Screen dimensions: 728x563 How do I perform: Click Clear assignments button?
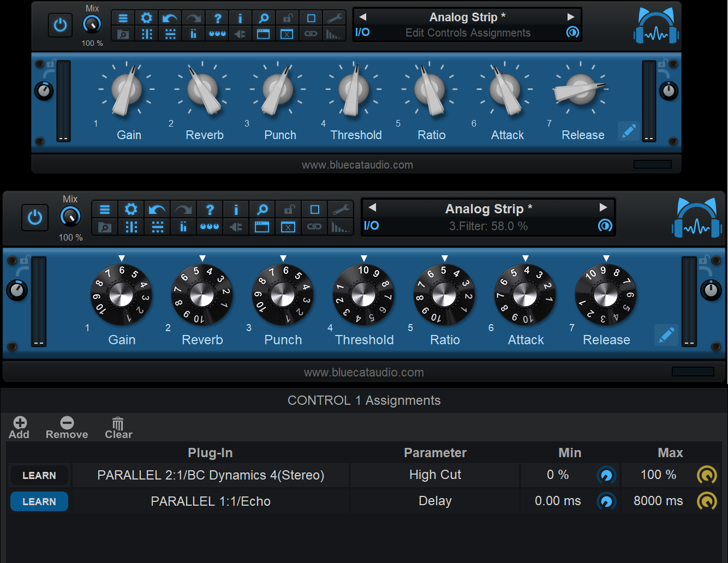click(x=118, y=428)
